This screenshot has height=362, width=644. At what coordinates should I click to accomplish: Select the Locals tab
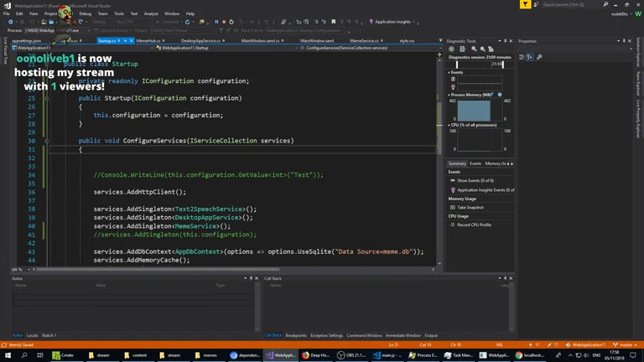(32, 335)
